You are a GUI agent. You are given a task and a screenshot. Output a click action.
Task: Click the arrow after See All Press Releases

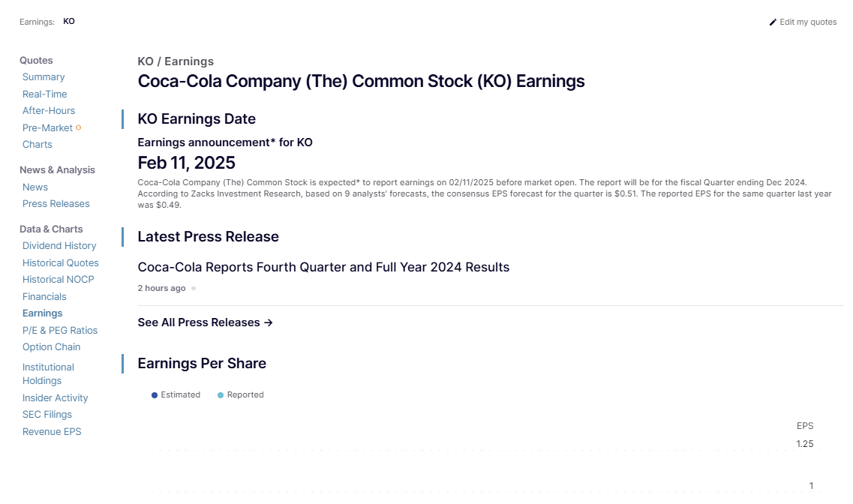coord(269,322)
